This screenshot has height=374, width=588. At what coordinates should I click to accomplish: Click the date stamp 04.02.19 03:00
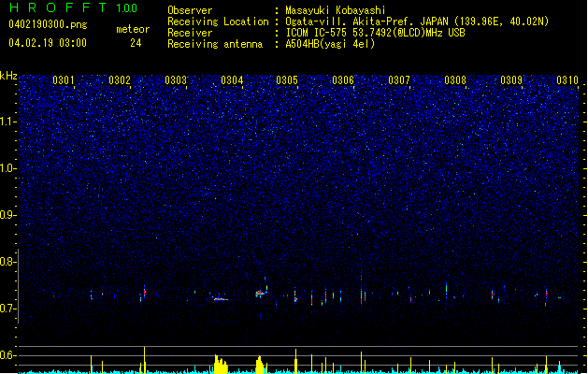point(48,43)
